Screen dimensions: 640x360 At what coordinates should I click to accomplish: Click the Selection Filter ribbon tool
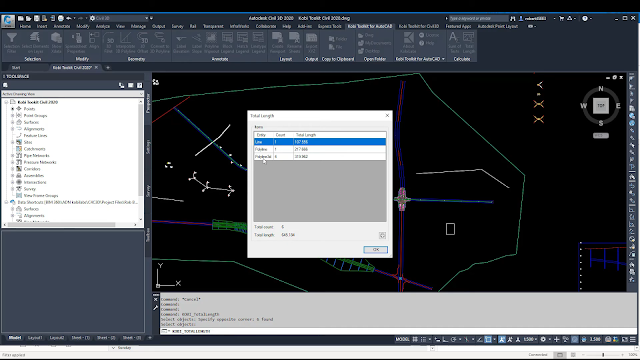point(11,42)
